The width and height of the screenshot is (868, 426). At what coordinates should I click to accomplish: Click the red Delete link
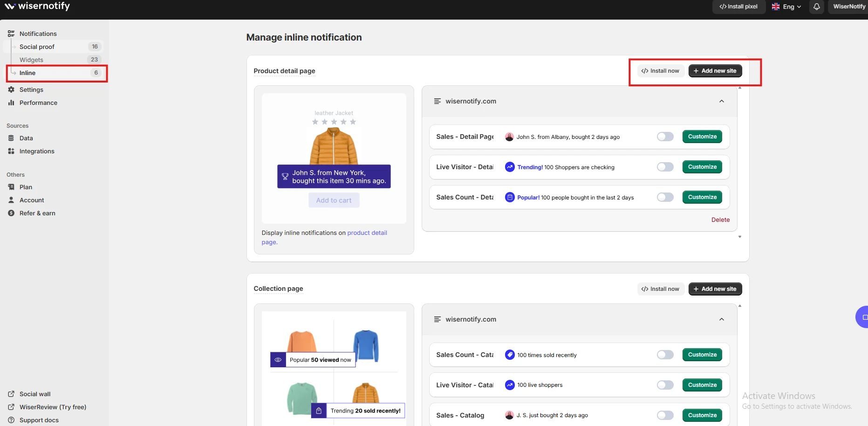click(x=720, y=220)
